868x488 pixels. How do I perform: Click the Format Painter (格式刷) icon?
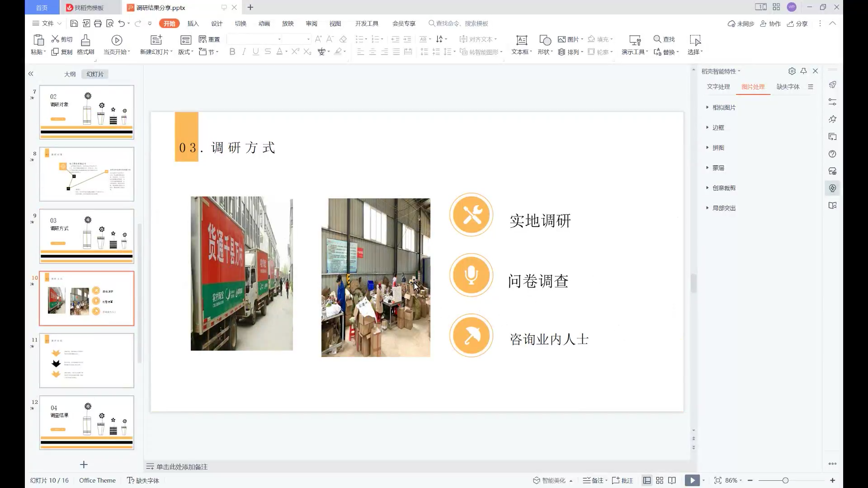click(x=85, y=41)
